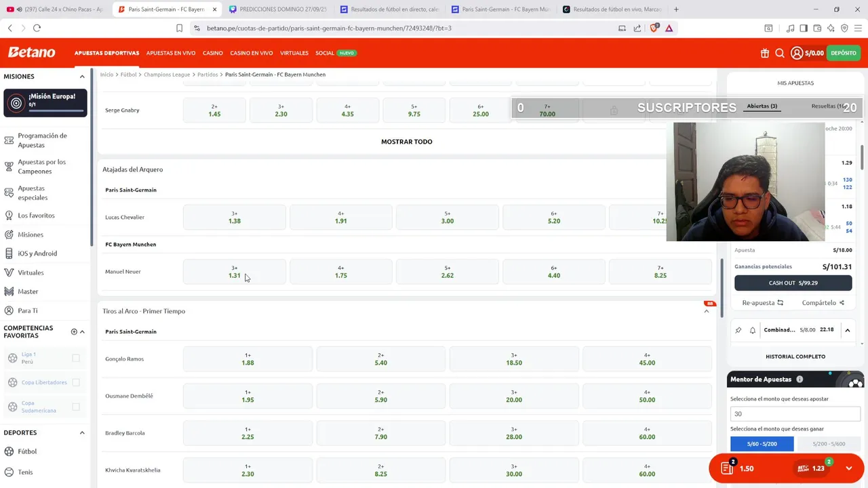Collapse the Competencias Favoritas section

(x=82, y=331)
